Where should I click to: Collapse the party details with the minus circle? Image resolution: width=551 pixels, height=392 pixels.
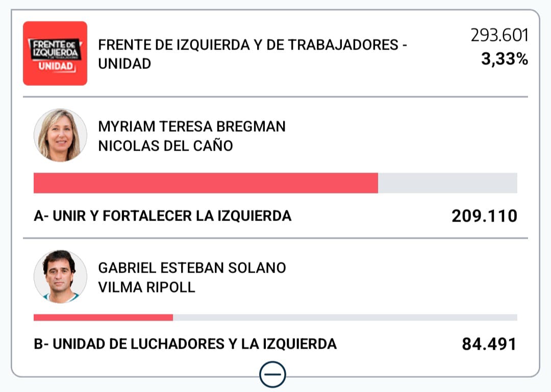tap(272, 375)
